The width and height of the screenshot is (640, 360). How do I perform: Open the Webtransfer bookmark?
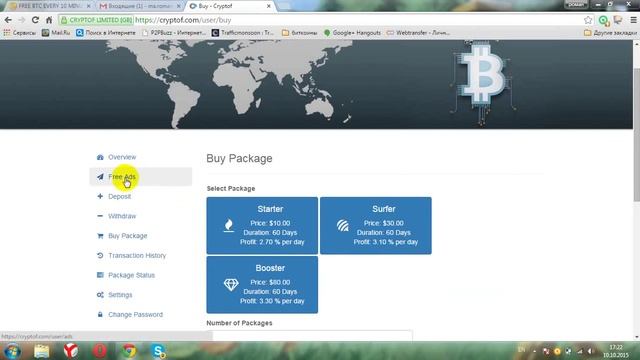click(x=418, y=33)
